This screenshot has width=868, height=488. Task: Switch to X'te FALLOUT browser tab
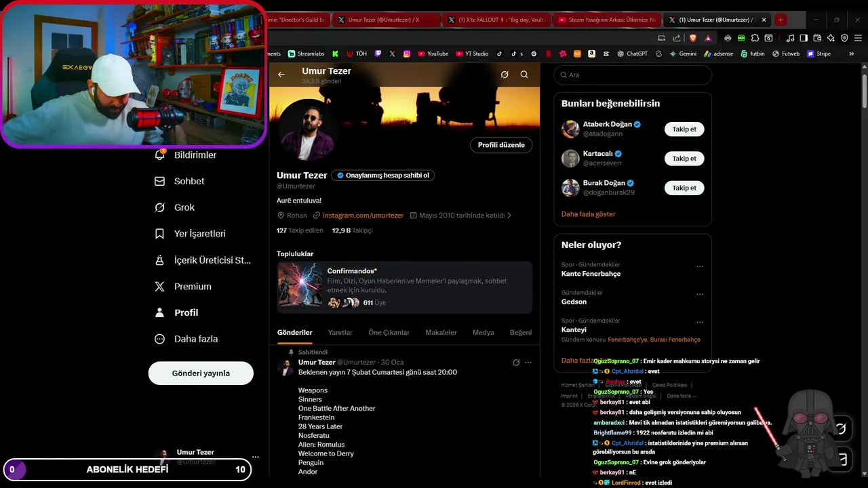coord(496,20)
